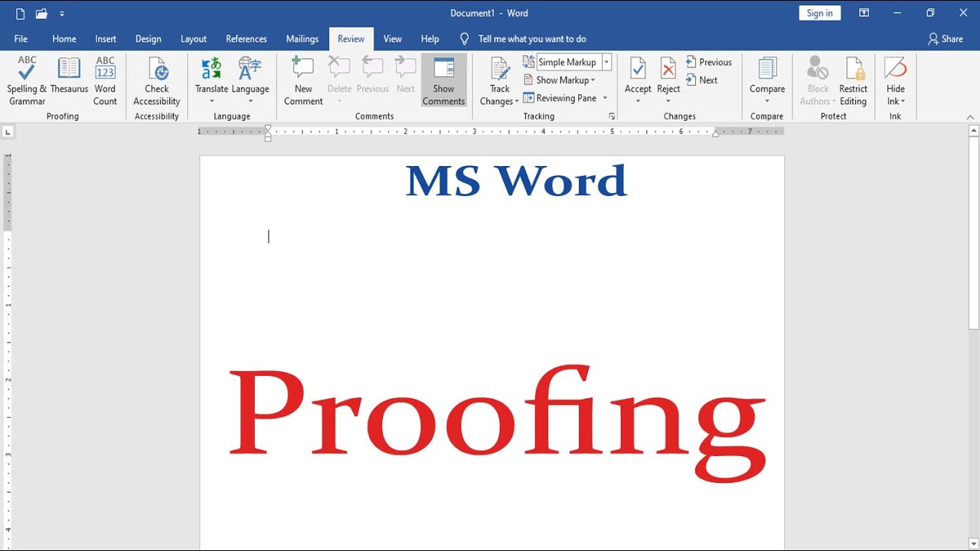This screenshot has height=551, width=980.
Task: Open the Tracking group dialog launcher
Action: tap(612, 116)
